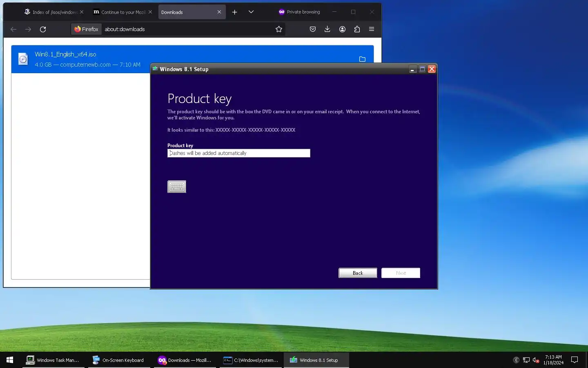Screen dimensions: 588x368
Task: Bookmark this page with the star icon
Action: point(279,29)
